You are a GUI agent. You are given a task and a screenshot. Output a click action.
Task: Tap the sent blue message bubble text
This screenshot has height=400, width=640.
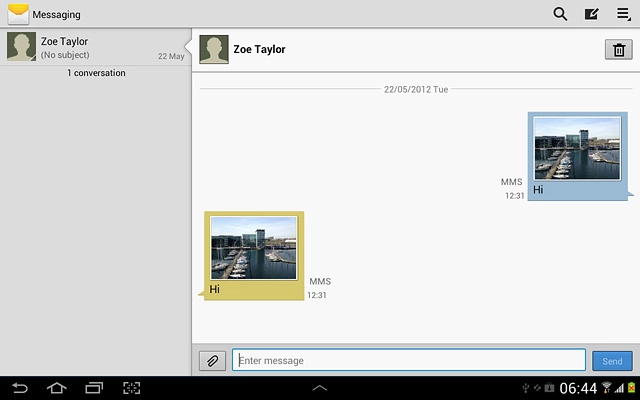click(539, 190)
